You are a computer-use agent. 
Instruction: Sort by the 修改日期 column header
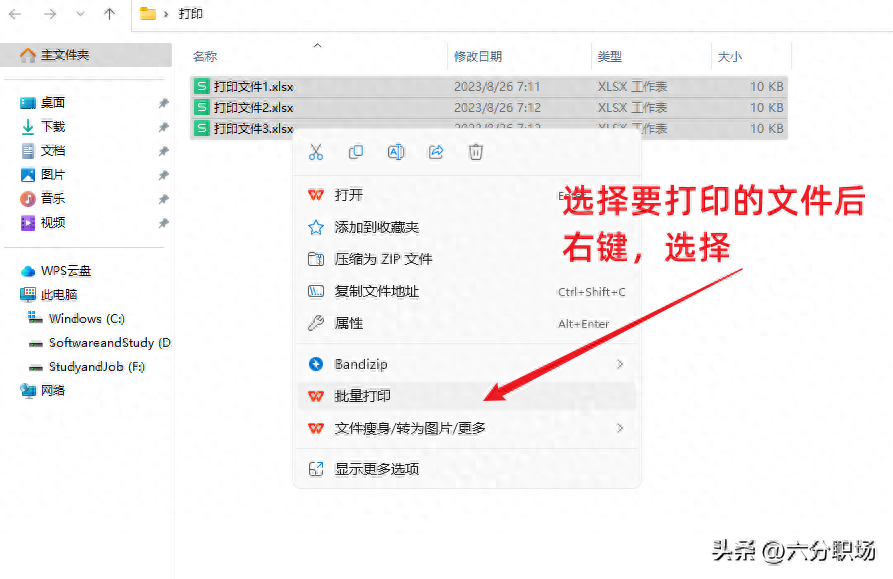point(478,56)
